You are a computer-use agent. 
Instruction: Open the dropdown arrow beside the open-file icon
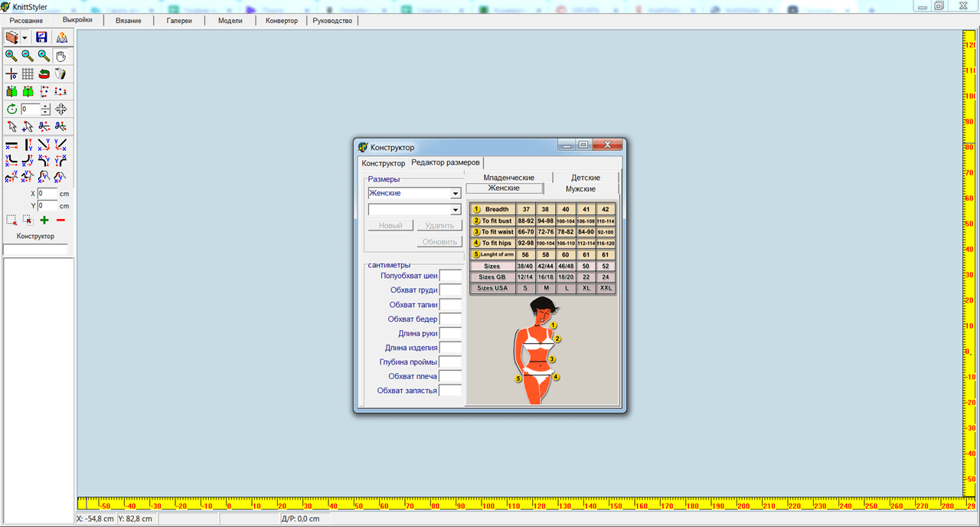click(25, 38)
